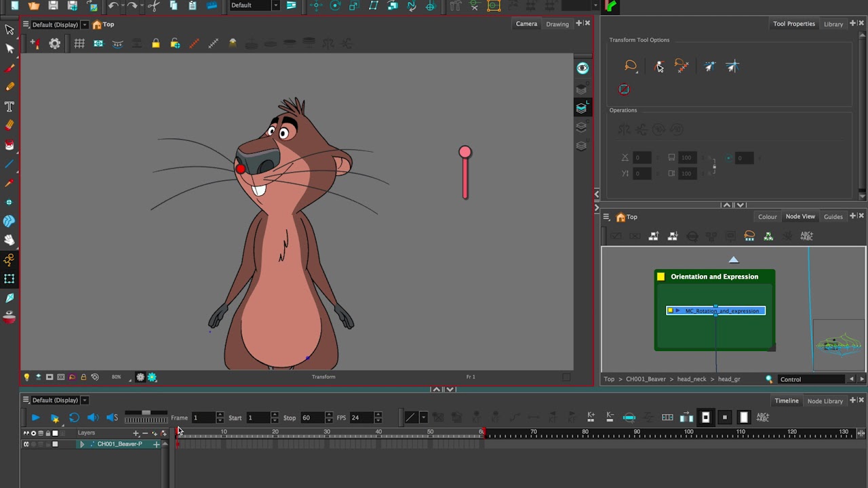Expand the CH001_Beaver-P layer
The height and width of the screenshot is (488, 868).
(82, 445)
